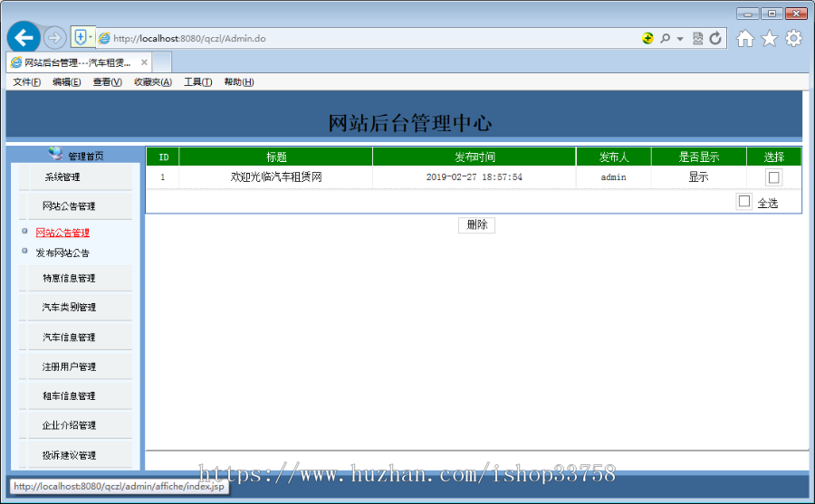Open the browser Home icon
The height and width of the screenshot is (504, 815).
745,38
